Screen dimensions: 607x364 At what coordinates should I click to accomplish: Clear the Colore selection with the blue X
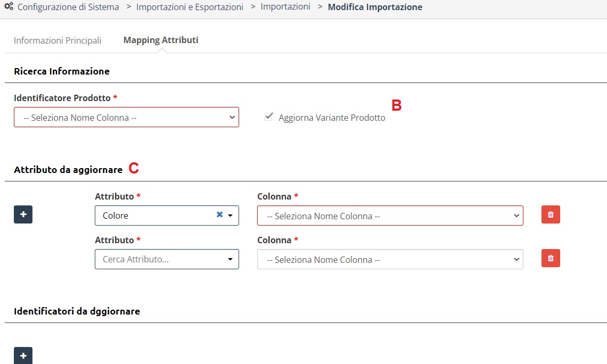point(219,214)
